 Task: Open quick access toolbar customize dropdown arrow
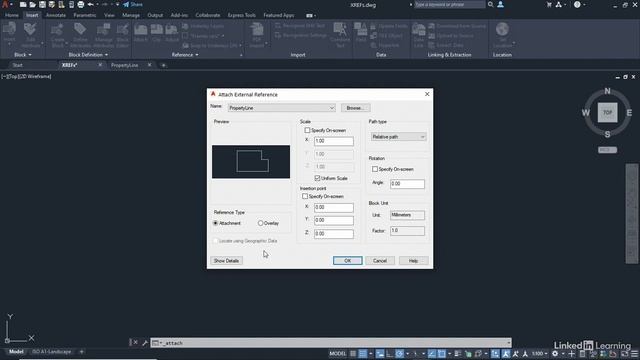tap(118, 4)
